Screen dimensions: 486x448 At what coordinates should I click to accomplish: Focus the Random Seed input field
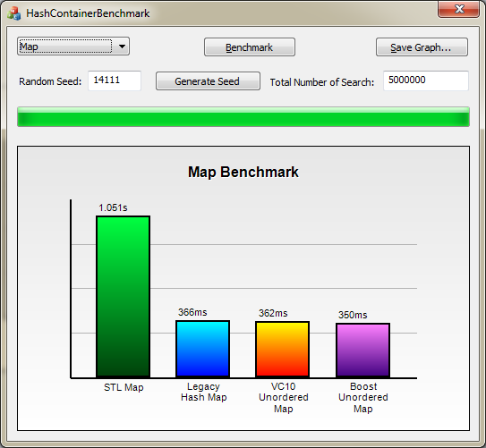point(115,80)
